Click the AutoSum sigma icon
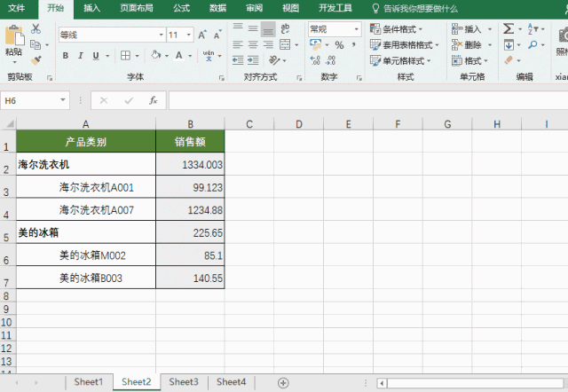This screenshot has width=568, height=392. tap(509, 28)
